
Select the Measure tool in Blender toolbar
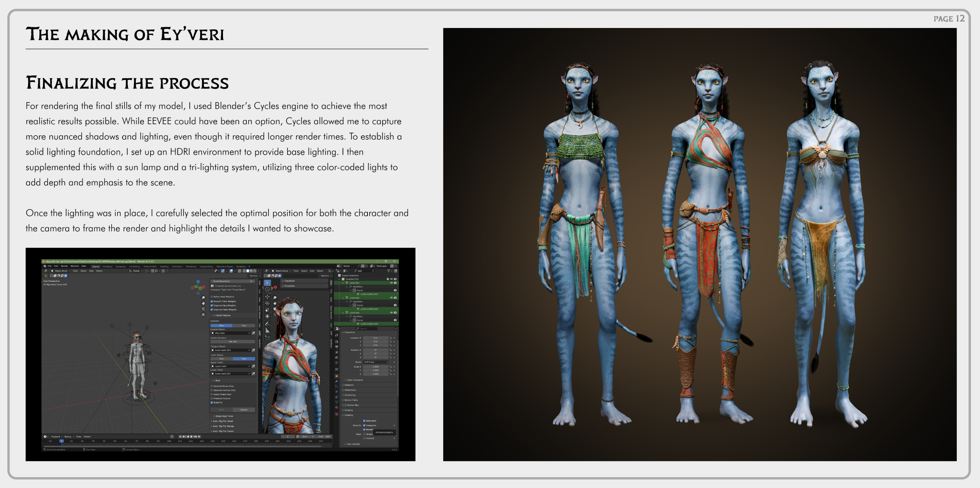point(267,331)
